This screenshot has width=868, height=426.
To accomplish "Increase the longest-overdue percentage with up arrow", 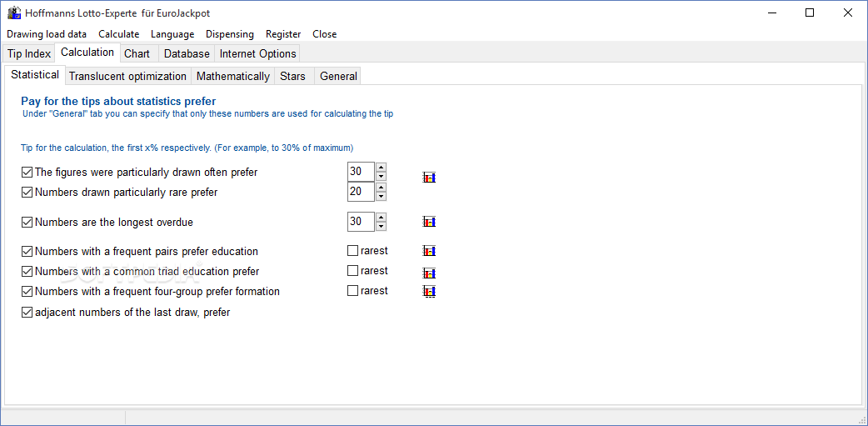I will (x=381, y=217).
